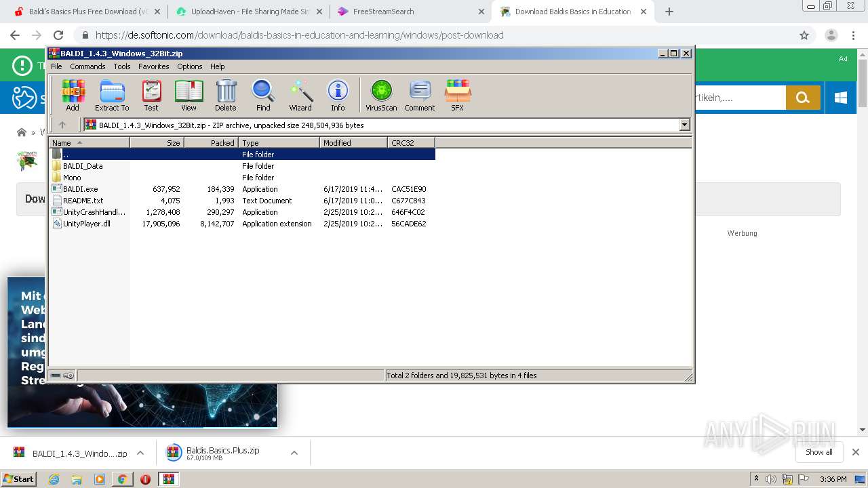
Task: Expand BALDI_1.4.3 download item options
Action: pos(140,453)
